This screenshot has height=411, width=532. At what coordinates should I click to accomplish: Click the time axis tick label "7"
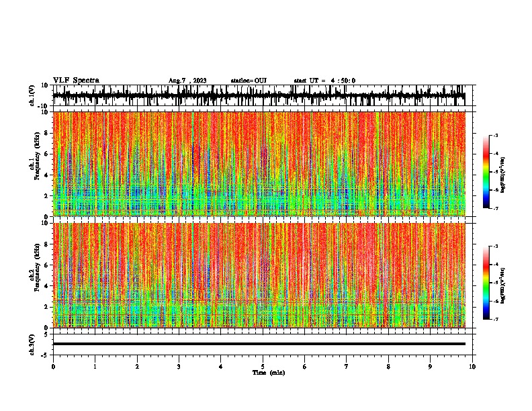pos(347,367)
